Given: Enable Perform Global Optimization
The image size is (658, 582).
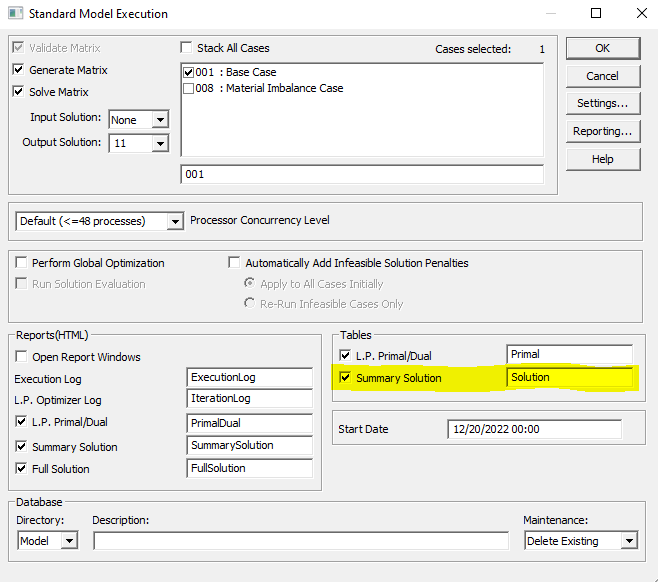Looking at the screenshot, I should point(21,263).
